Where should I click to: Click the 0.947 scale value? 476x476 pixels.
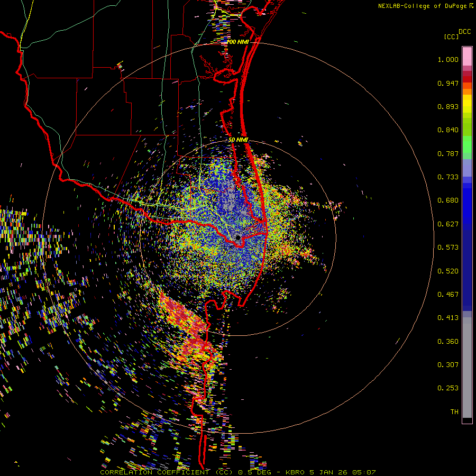[448, 83]
